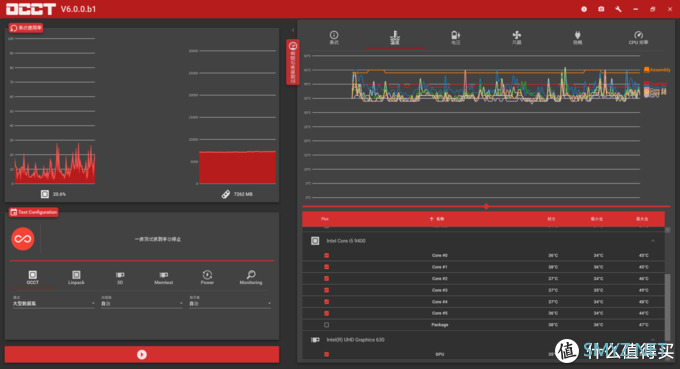The height and width of the screenshot is (369, 680).
Task: Enable the Package plot checkbox
Action: [327, 325]
